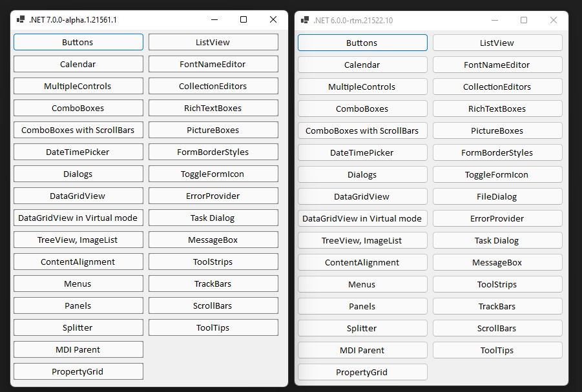Open RichTextBoxes in the .NET 6.0.0 window
Viewport: 582px width, 392px height.
tap(498, 108)
